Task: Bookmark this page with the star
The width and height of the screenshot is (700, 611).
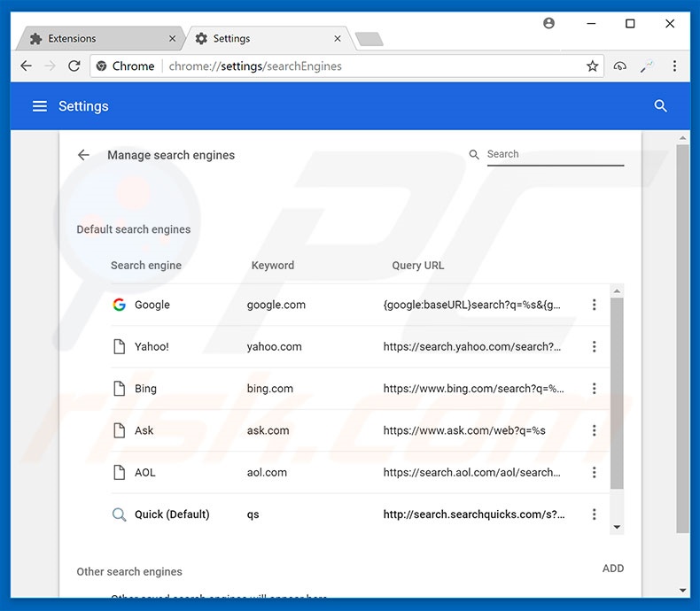Action: pos(592,66)
